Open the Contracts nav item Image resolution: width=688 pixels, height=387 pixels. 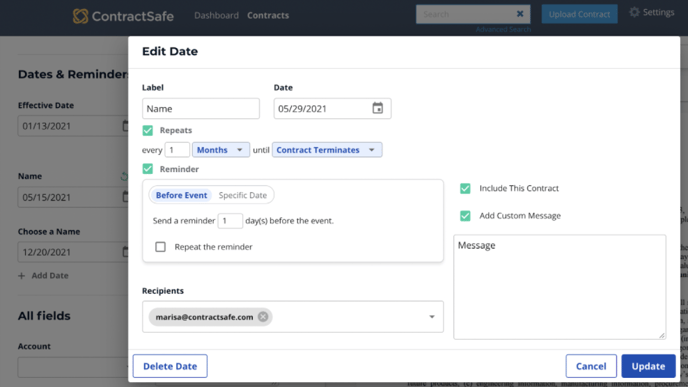click(268, 15)
